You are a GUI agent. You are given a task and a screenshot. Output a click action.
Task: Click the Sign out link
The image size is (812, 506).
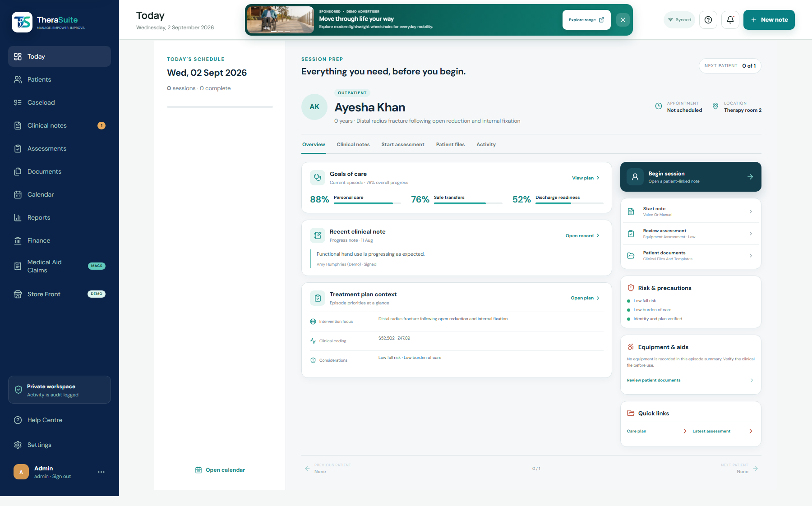click(x=61, y=477)
